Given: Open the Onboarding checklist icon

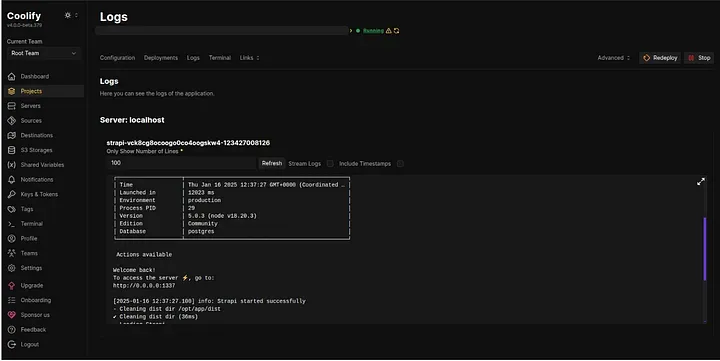Looking at the screenshot, I should [12, 300].
